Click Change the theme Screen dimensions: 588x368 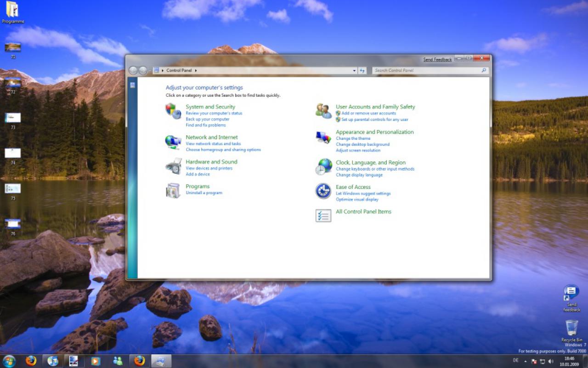(x=353, y=138)
